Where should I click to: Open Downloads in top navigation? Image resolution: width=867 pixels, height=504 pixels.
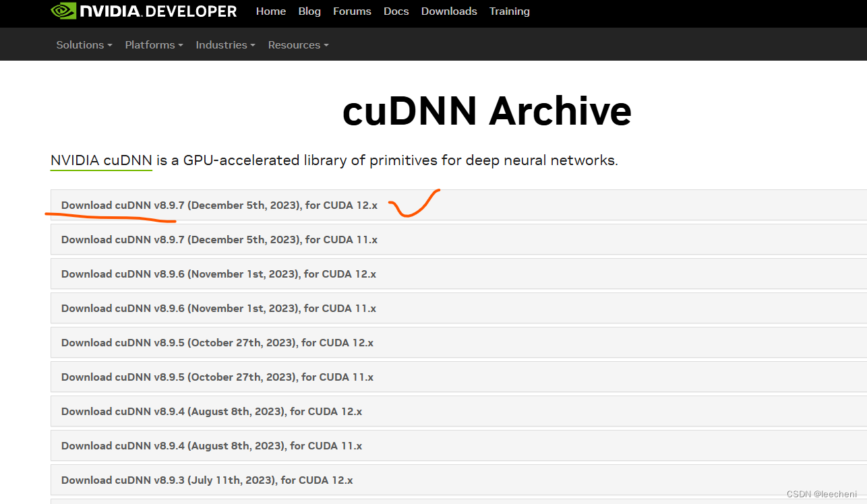click(449, 11)
